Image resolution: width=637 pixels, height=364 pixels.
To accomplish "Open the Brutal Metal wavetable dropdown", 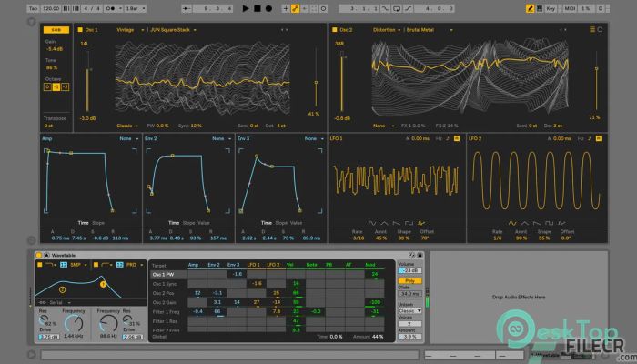I will pos(429,30).
